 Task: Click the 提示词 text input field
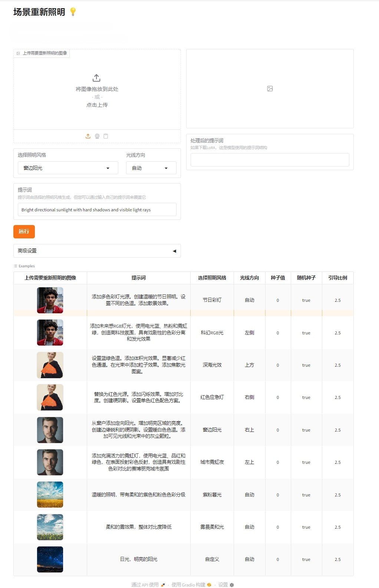[97, 209]
